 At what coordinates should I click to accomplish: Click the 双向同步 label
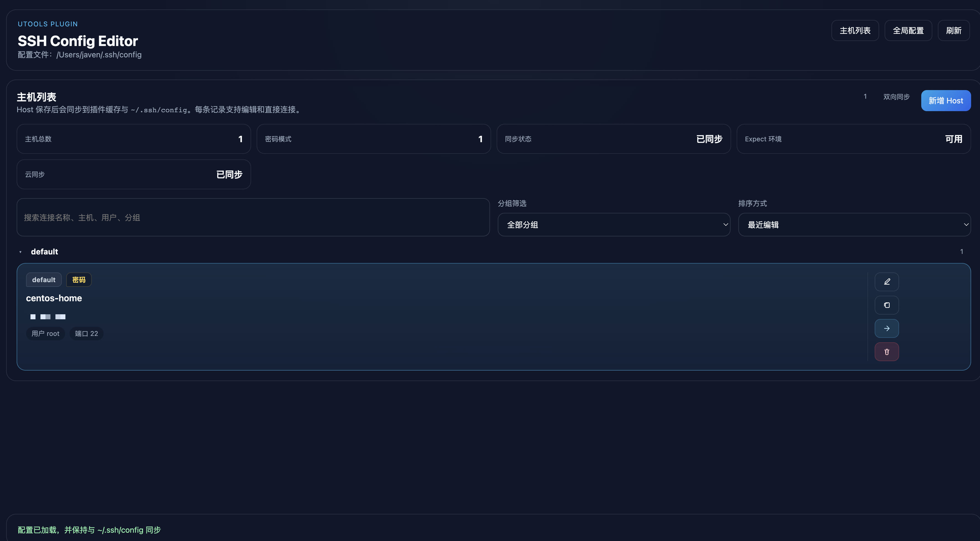[x=896, y=97]
